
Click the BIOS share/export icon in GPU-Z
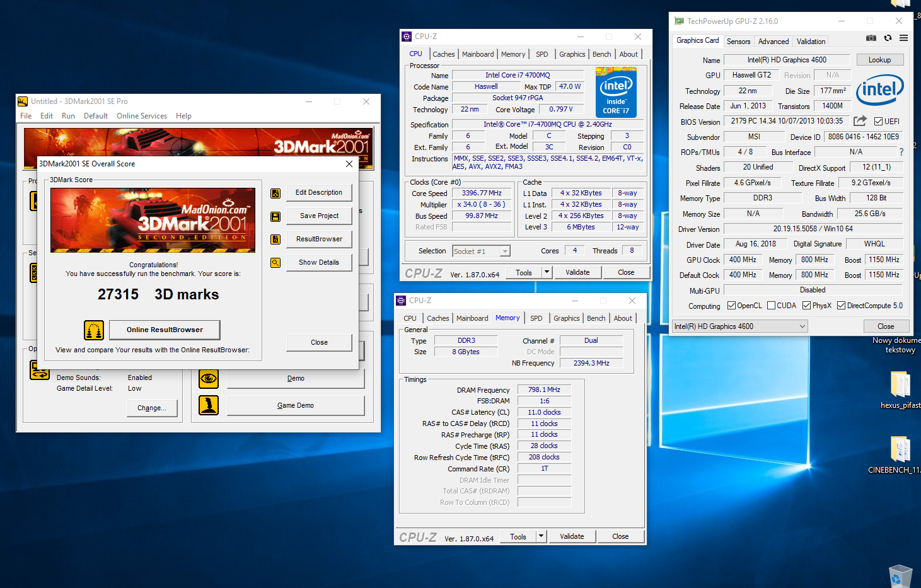860,120
